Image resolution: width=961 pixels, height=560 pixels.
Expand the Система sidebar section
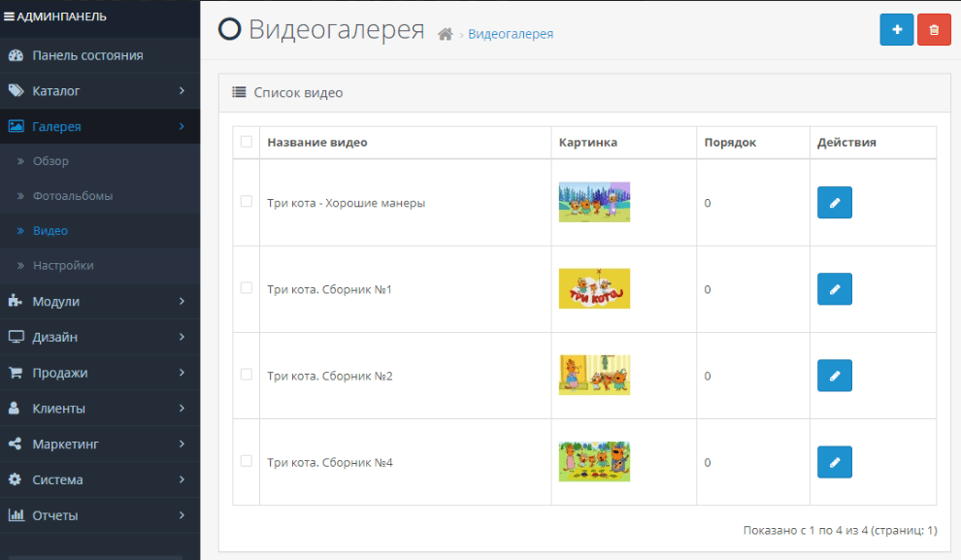(97, 480)
